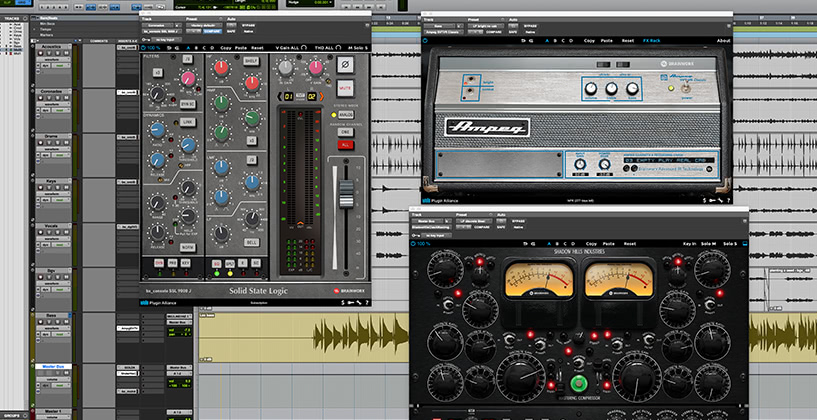
Task: Open the SSL plugin help question mark
Action: tap(367, 303)
